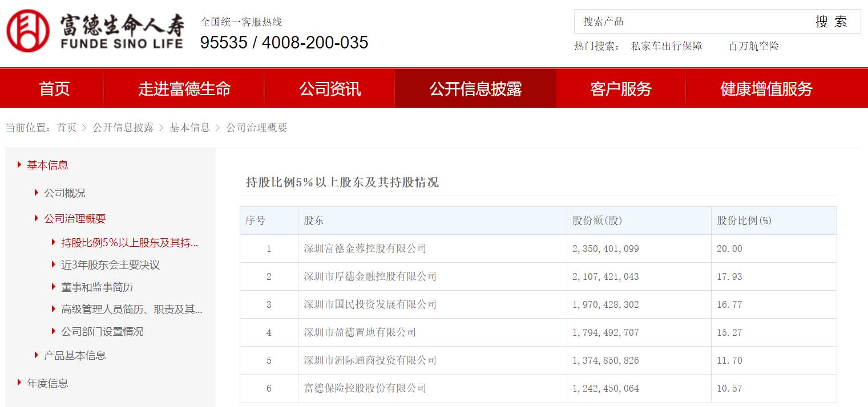868x407 pixels.
Task: Click share ratio value 16.77
Action: click(729, 304)
